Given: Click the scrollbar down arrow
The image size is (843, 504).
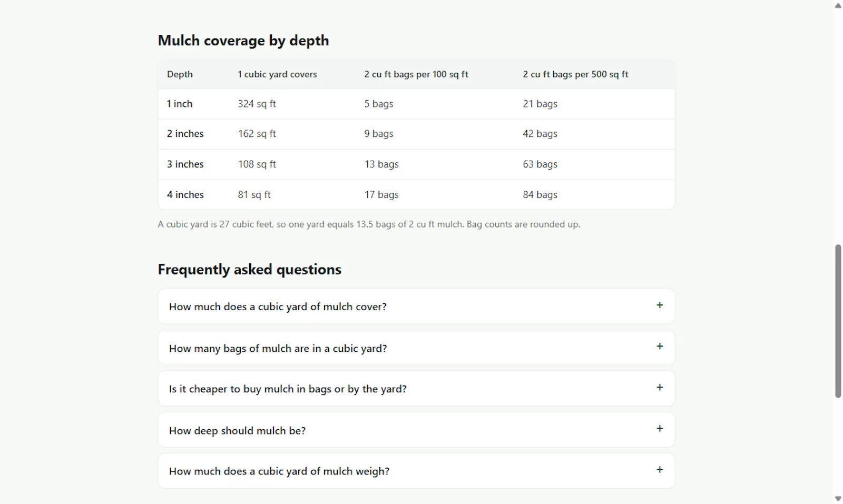Looking at the screenshot, I should [x=838, y=498].
